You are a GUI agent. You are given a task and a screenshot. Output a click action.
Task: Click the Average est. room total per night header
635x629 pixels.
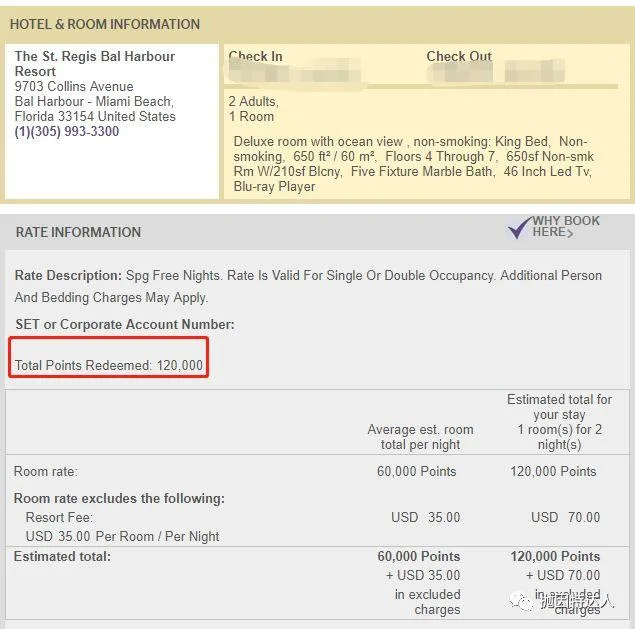pos(420,437)
